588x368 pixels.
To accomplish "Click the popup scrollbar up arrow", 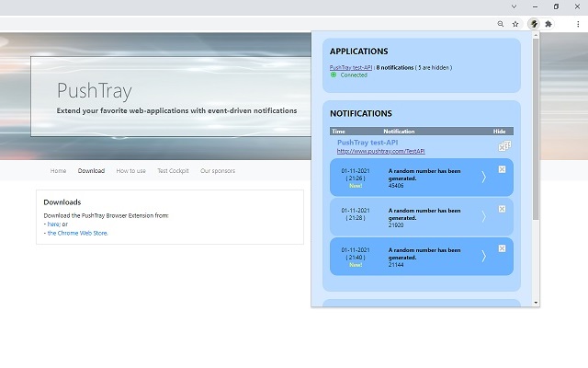I will click(x=536, y=35).
